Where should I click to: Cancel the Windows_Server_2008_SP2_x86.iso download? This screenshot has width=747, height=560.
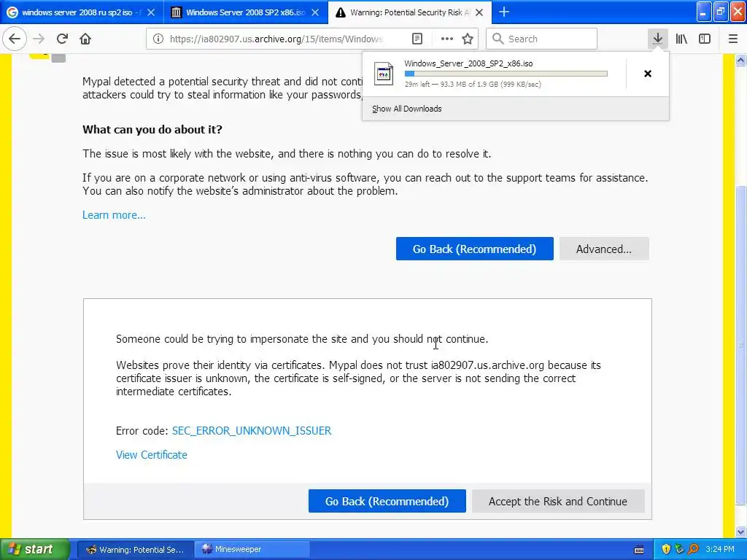648,74
